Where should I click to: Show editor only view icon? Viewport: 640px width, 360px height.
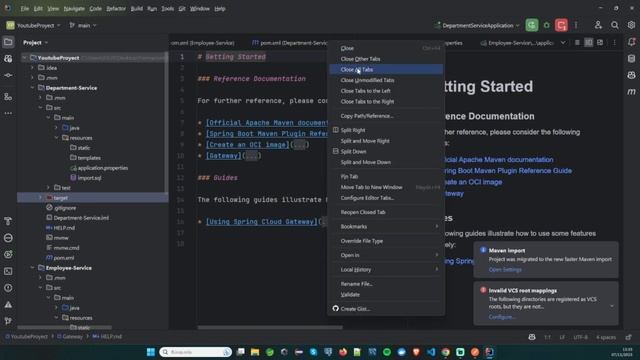tap(577, 42)
